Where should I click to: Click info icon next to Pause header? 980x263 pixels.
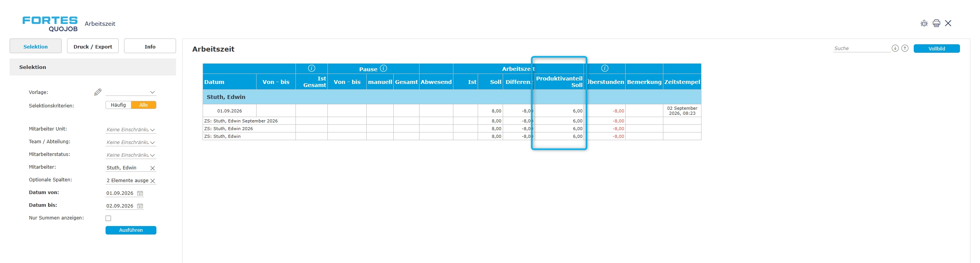(383, 68)
